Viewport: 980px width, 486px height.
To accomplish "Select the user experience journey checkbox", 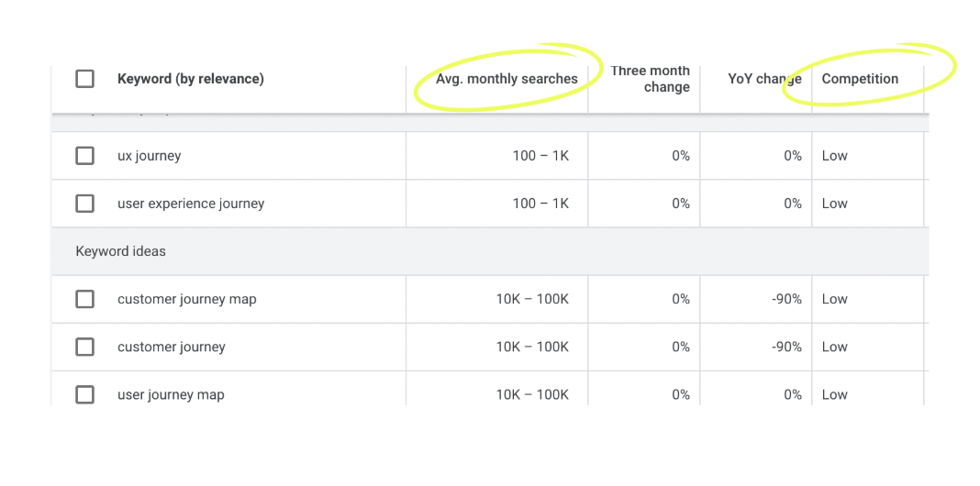I will (x=84, y=204).
